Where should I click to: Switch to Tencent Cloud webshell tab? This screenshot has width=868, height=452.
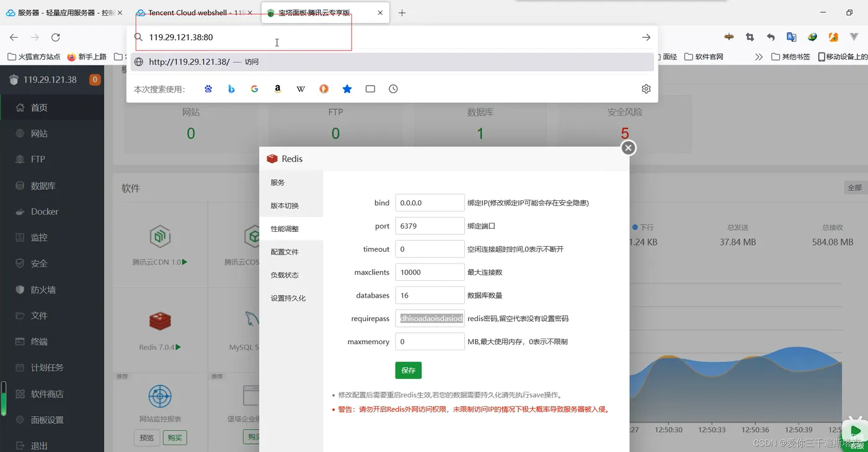coord(194,12)
